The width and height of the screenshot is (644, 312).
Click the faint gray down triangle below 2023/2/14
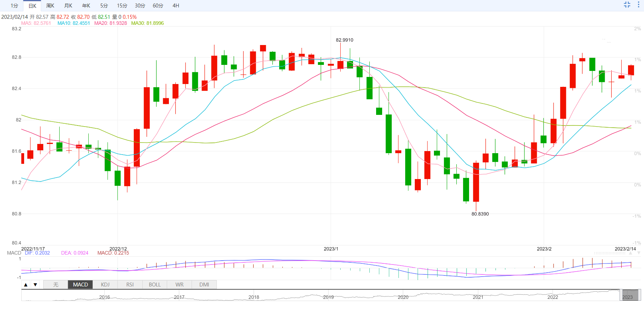pyautogui.click(x=639, y=253)
